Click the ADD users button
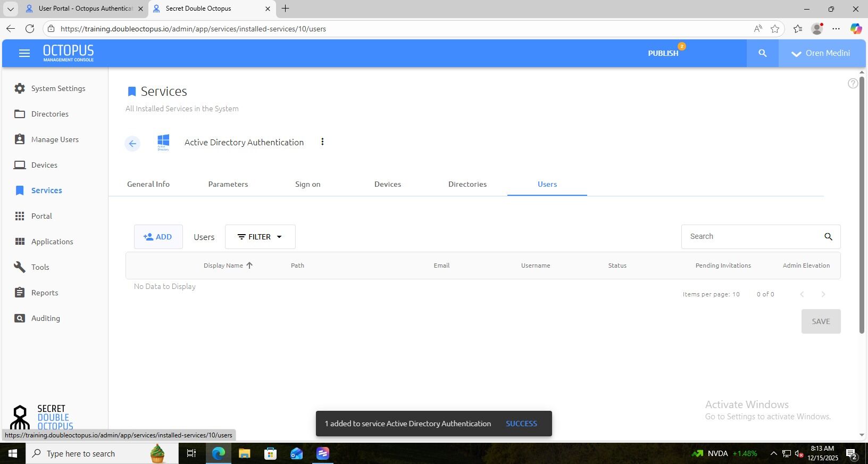 (158, 237)
